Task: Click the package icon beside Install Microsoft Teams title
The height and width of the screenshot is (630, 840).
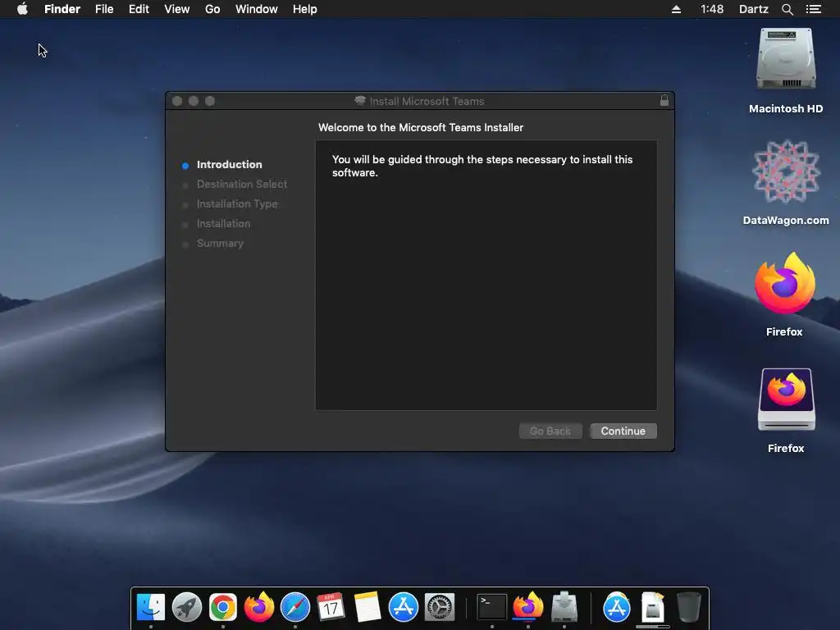Action: [360, 101]
